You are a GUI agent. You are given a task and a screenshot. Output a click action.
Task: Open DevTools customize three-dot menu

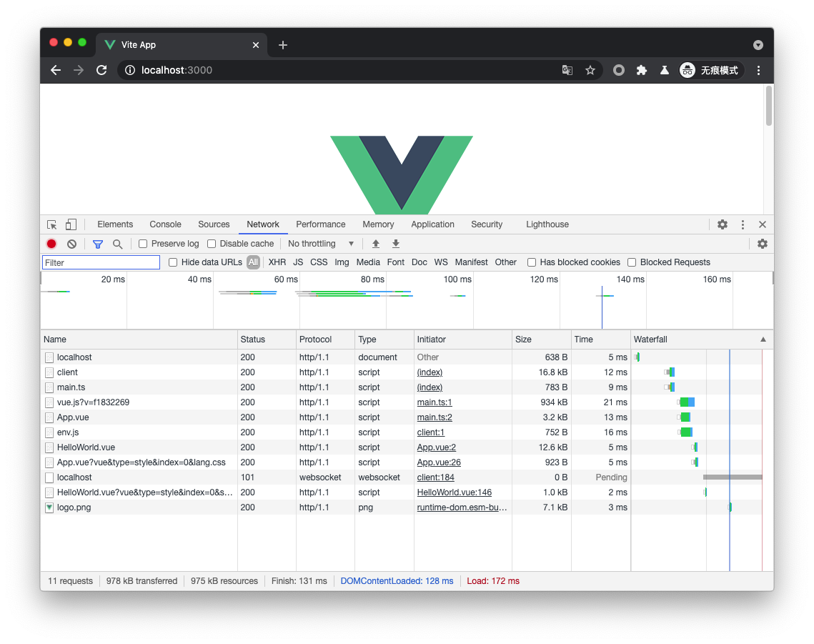743,224
